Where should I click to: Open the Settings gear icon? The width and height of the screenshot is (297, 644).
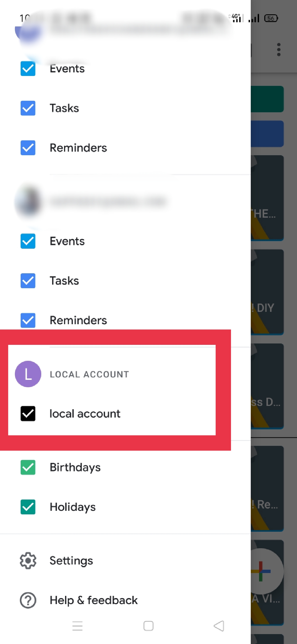(28, 561)
